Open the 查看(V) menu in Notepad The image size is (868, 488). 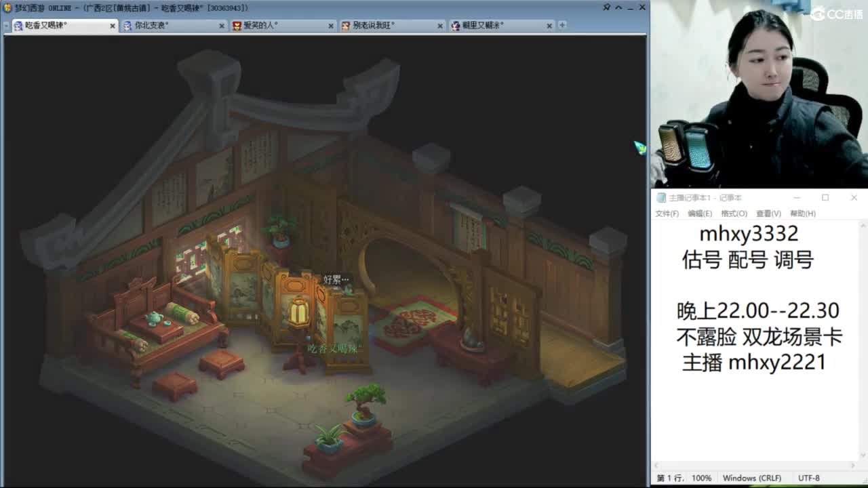tap(768, 213)
